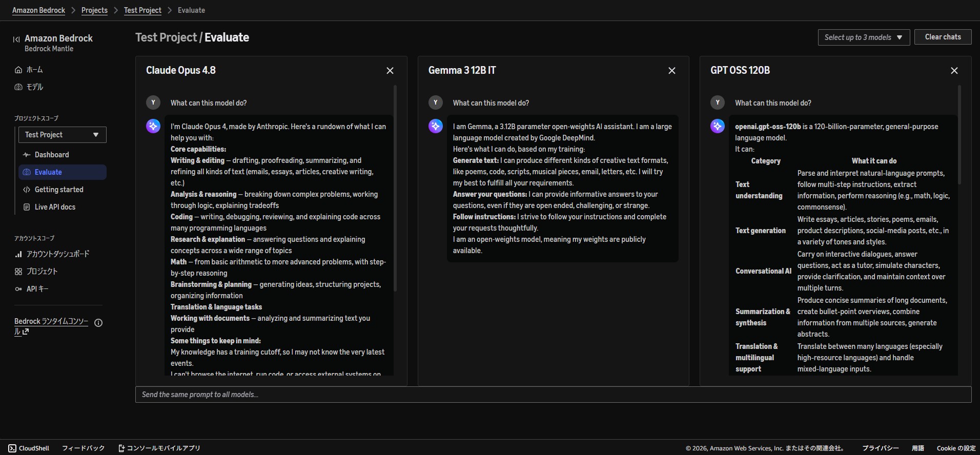Close the GPT OSS 120B chat panel
The height and width of the screenshot is (455, 980).
tap(954, 71)
